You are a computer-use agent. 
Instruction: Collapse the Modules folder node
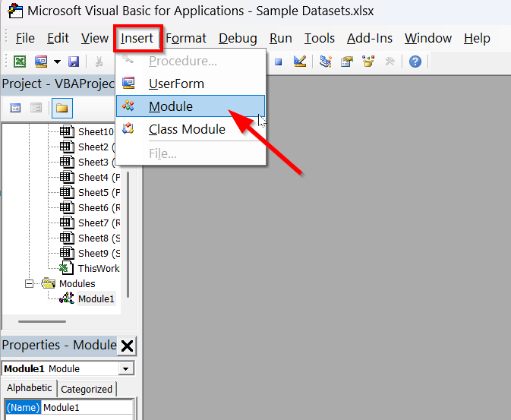click(x=29, y=284)
